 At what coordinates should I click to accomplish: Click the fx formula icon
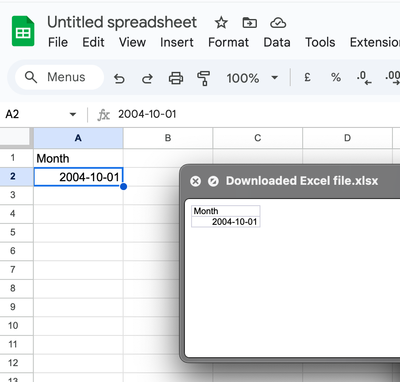[103, 115]
